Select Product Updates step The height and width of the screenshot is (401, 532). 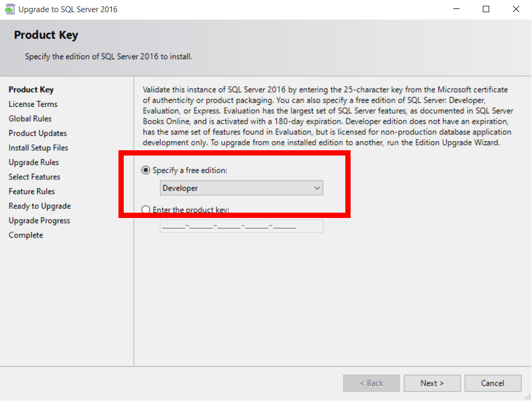pos(38,133)
